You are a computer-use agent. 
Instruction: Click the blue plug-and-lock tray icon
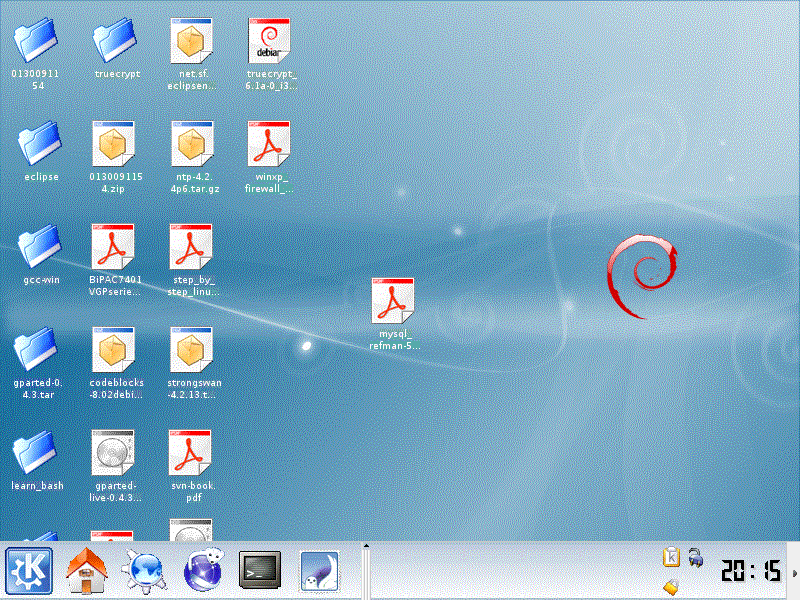click(x=695, y=557)
